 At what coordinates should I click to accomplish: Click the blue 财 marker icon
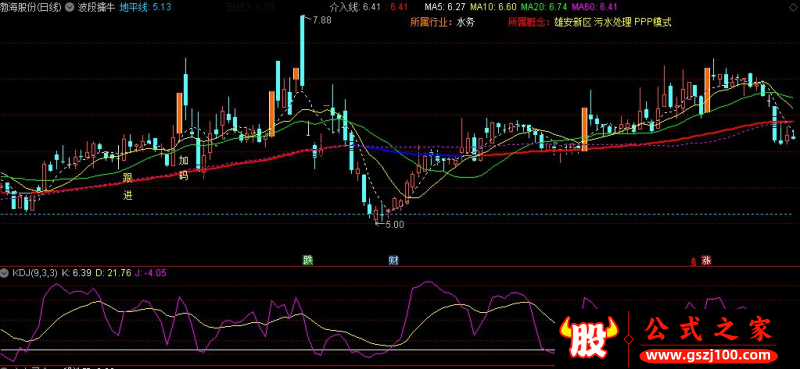[x=393, y=260]
